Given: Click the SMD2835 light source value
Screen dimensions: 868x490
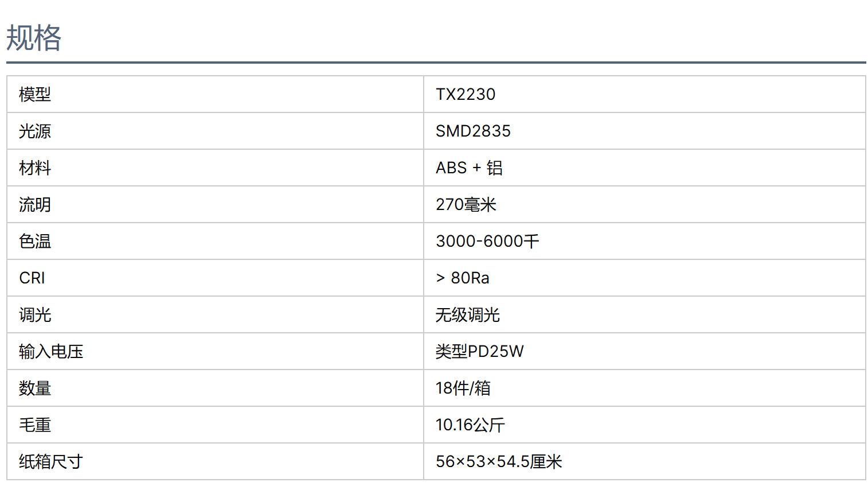Looking at the screenshot, I should 473,131.
